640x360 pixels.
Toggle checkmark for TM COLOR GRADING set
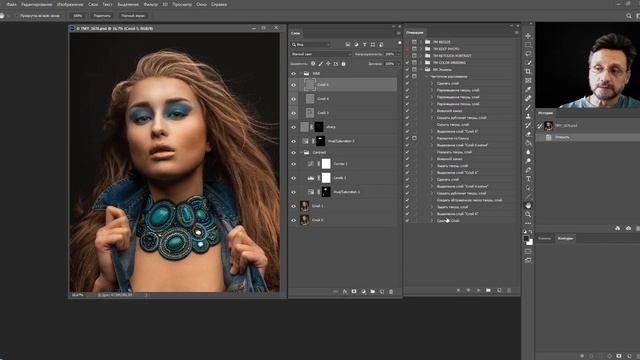tap(407, 62)
